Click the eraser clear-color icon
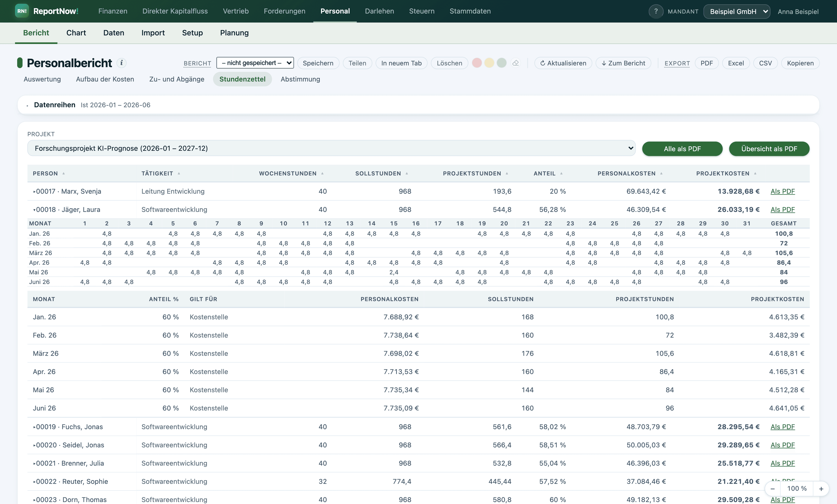Viewport: 837px width, 504px height. 515,63
